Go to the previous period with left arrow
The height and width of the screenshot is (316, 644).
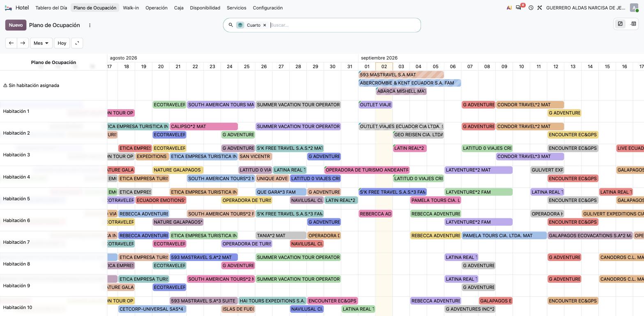click(x=11, y=43)
